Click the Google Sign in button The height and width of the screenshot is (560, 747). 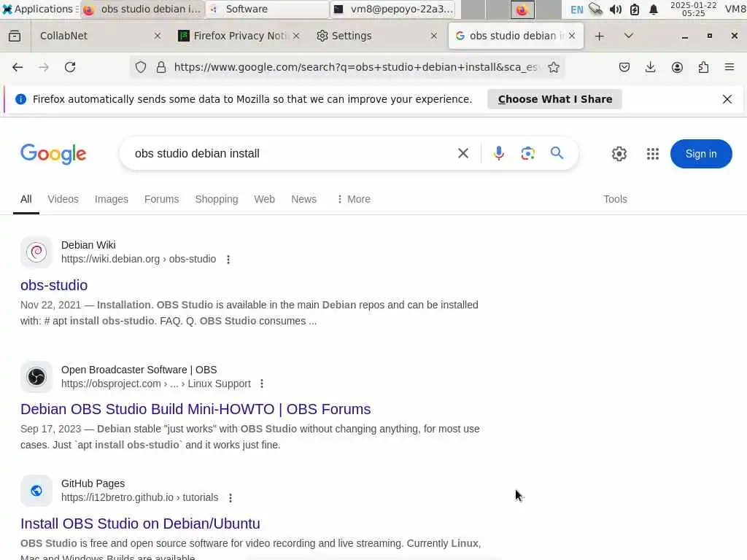[701, 154]
